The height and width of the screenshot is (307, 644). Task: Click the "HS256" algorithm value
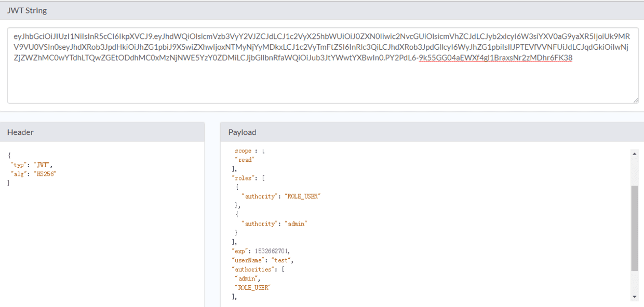click(x=45, y=174)
